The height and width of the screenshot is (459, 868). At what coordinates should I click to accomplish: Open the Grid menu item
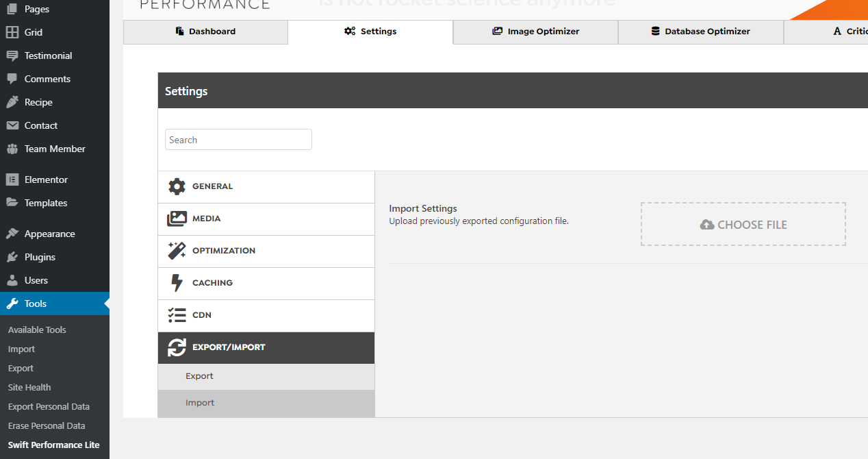[55, 32]
